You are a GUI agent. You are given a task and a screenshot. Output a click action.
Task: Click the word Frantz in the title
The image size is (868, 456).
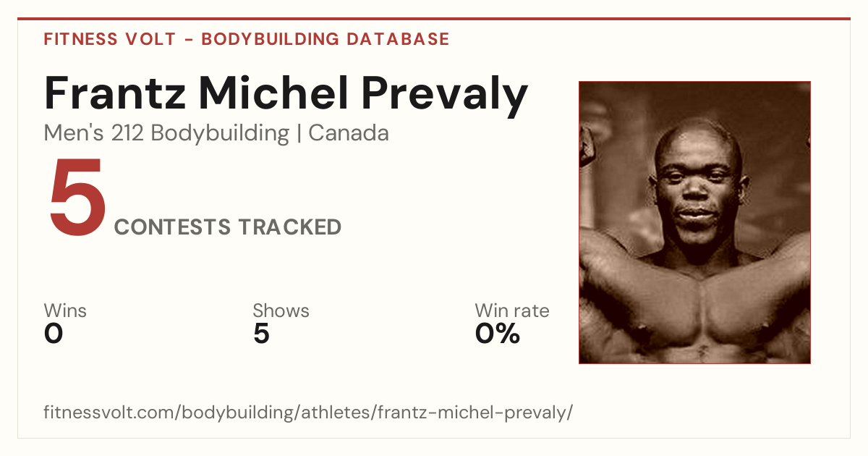click(114, 94)
